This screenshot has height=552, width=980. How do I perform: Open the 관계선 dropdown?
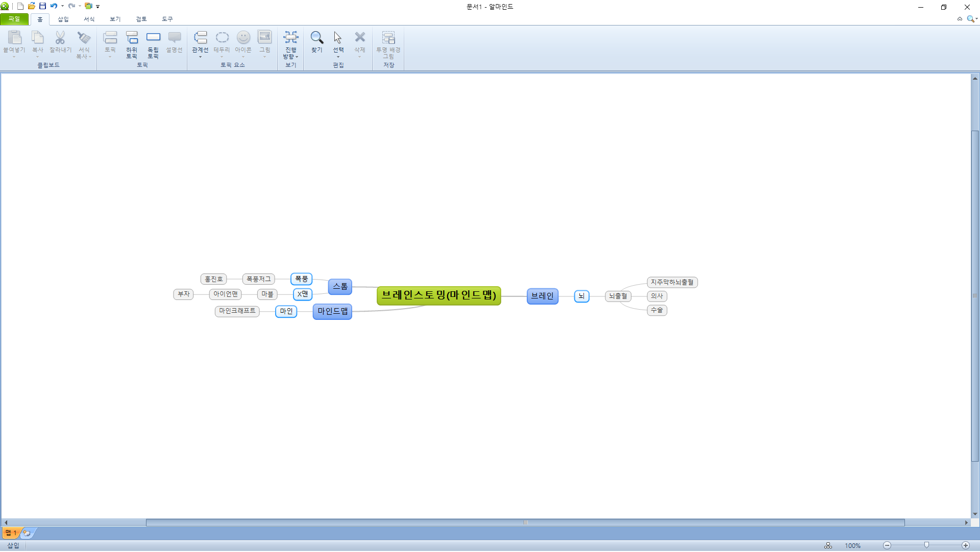coord(200,57)
